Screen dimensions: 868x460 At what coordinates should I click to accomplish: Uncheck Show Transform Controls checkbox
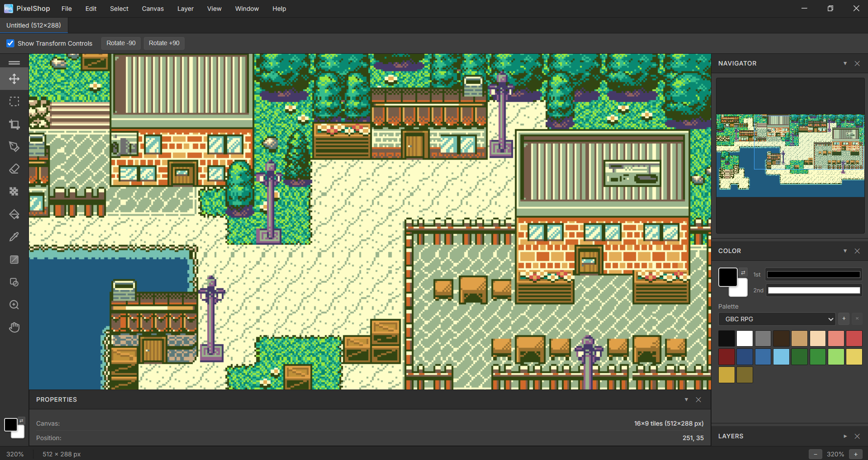(x=10, y=43)
